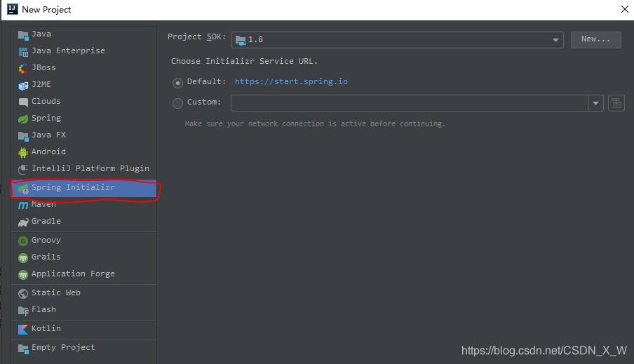Image resolution: width=634 pixels, height=364 pixels.
Task: Click the IntelliJ IDEA title bar logo
Action: click(13, 9)
